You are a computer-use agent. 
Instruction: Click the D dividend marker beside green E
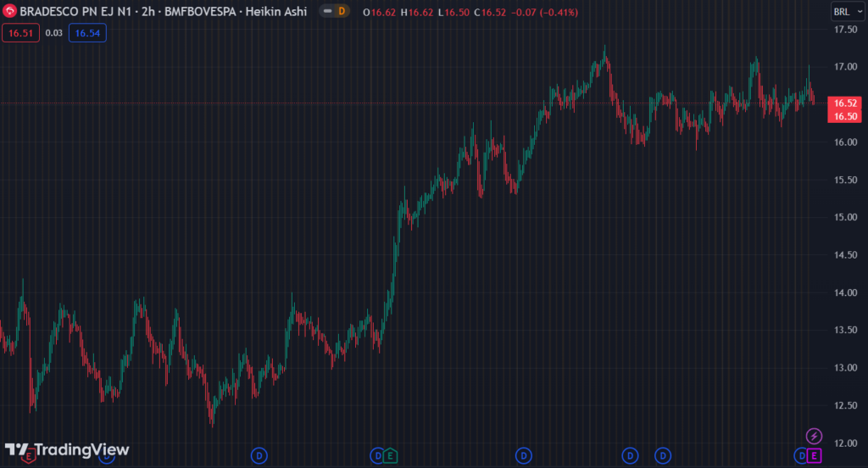click(x=377, y=456)
